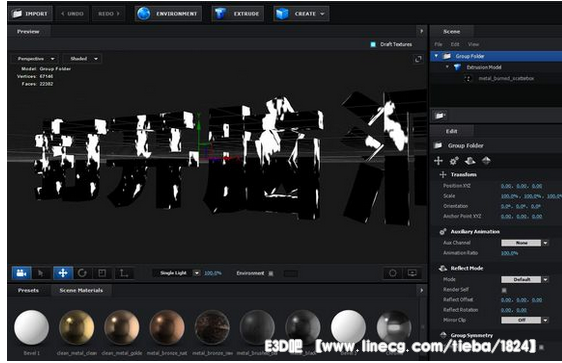Activate the Rotate tool
Image resolution: width=562 pixels, height=363 pixels.
[x=82, y=273]
